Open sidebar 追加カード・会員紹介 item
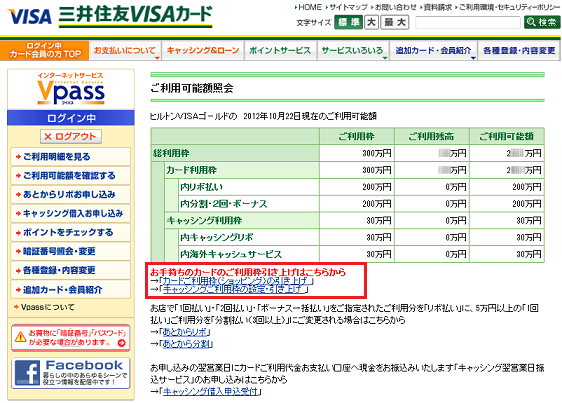This screenshot has width=562, height=403. pos(71,289)
